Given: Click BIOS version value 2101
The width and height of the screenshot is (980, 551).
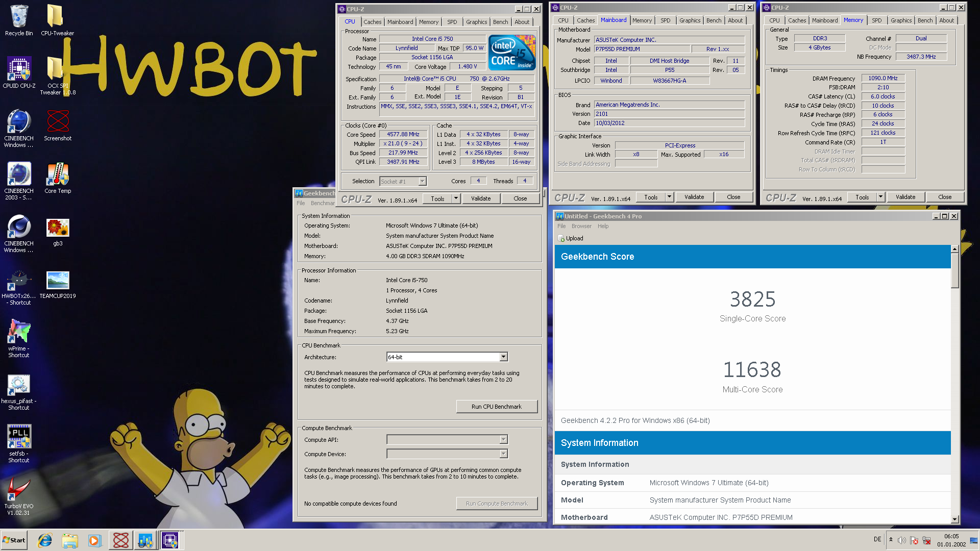Looking at the screenshot, I should pyautogui.click(x=669, y=114).
